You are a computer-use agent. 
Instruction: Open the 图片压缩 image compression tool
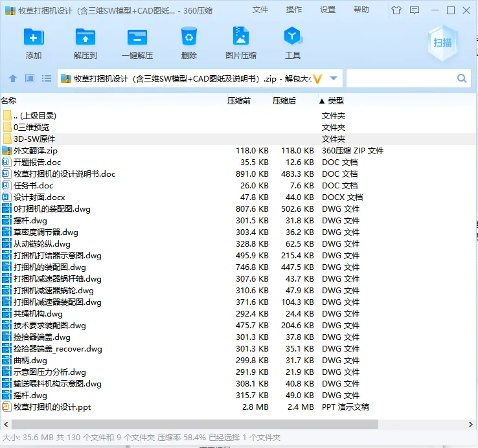pos(241,36)
